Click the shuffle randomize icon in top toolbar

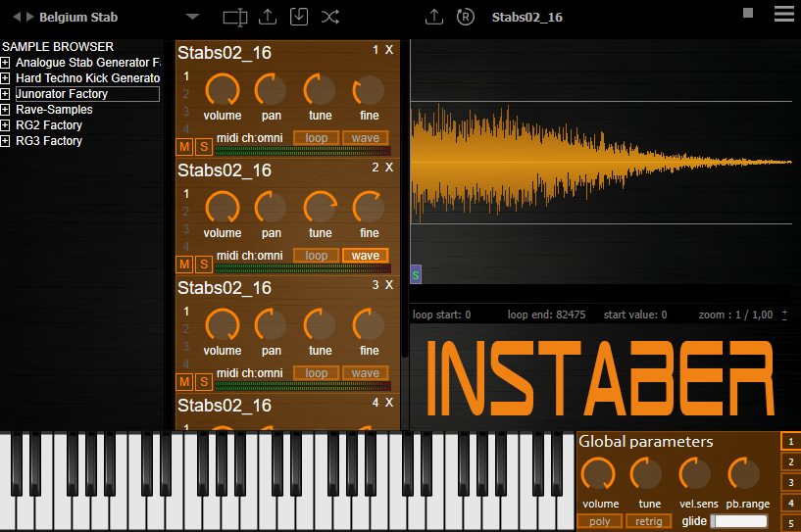[x=330, y=17]
